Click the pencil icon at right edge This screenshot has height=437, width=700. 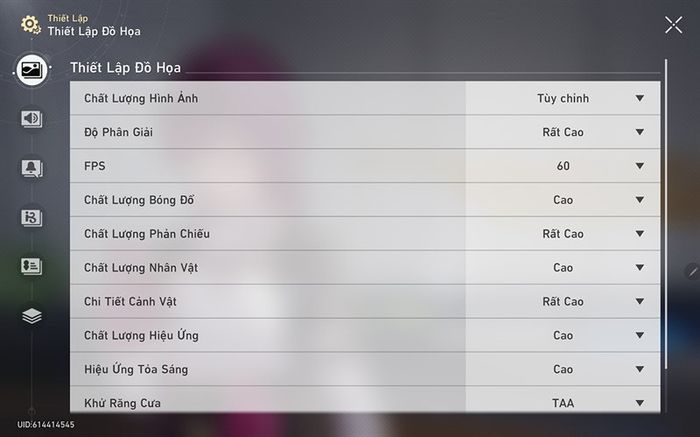pyautogui.click(x=691, y=270)
